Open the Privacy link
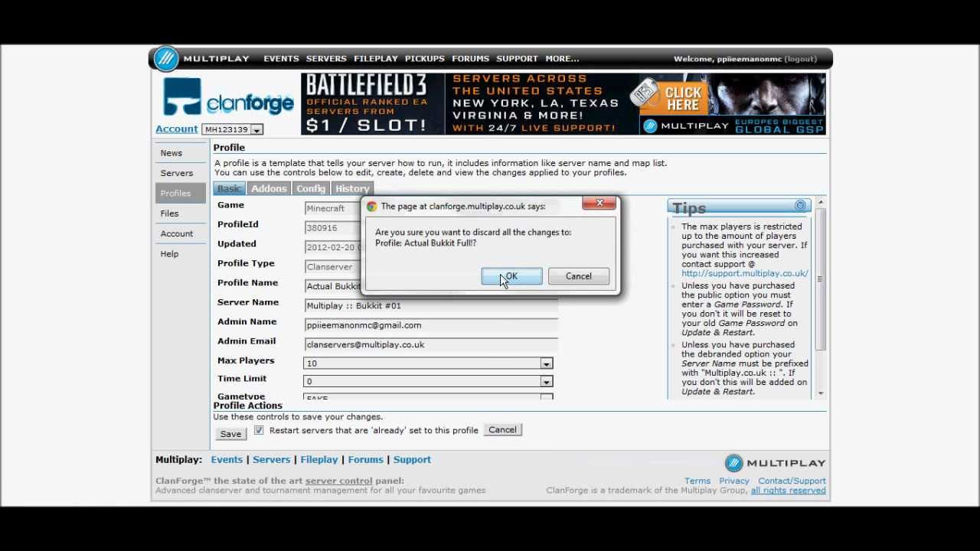 coord(734,481)
